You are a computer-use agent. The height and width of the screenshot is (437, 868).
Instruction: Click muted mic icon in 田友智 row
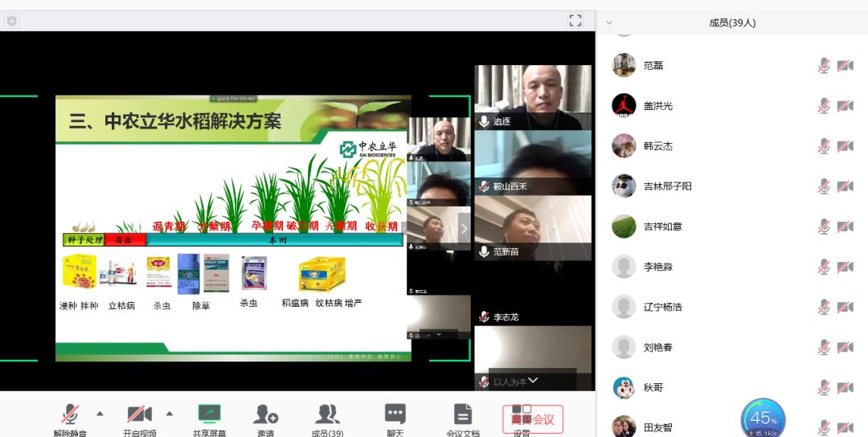pyautogui.click(x=824, y=427)
